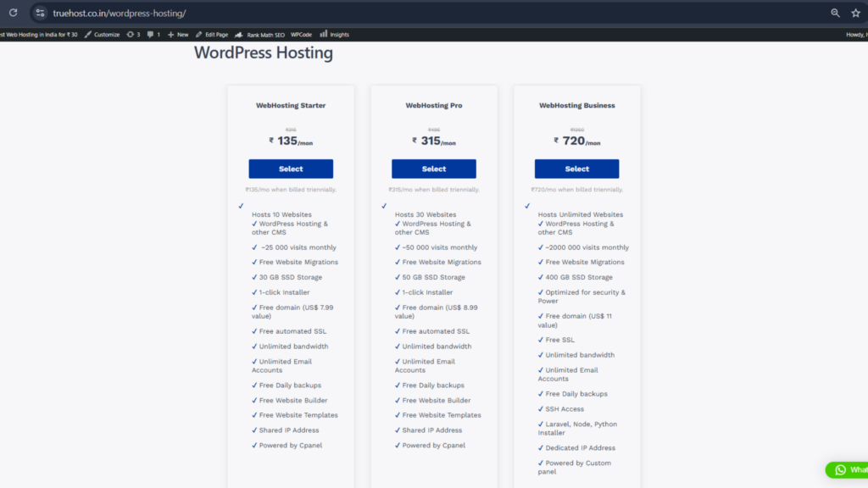Click 'Hosts Unlimited Websites' text

tap(580, 214)
